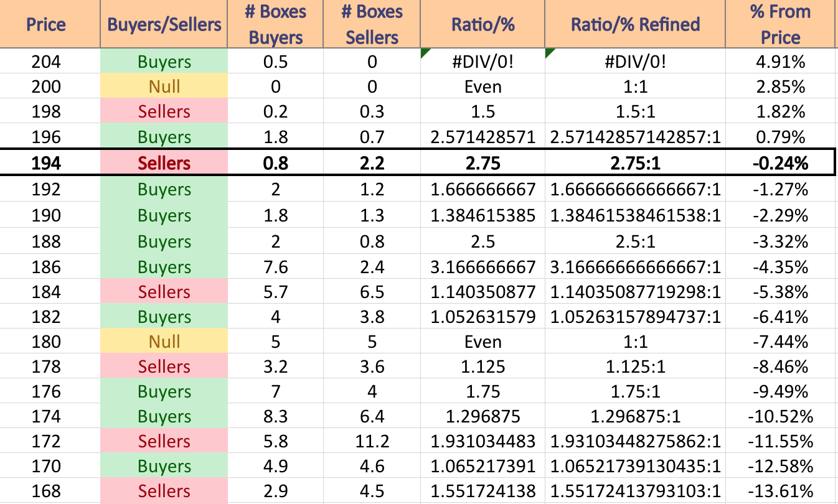Click the green error triangle in Ratio/% #DIV/0! cell
Screen dimensions: 838x504
[x=425, y=54]
